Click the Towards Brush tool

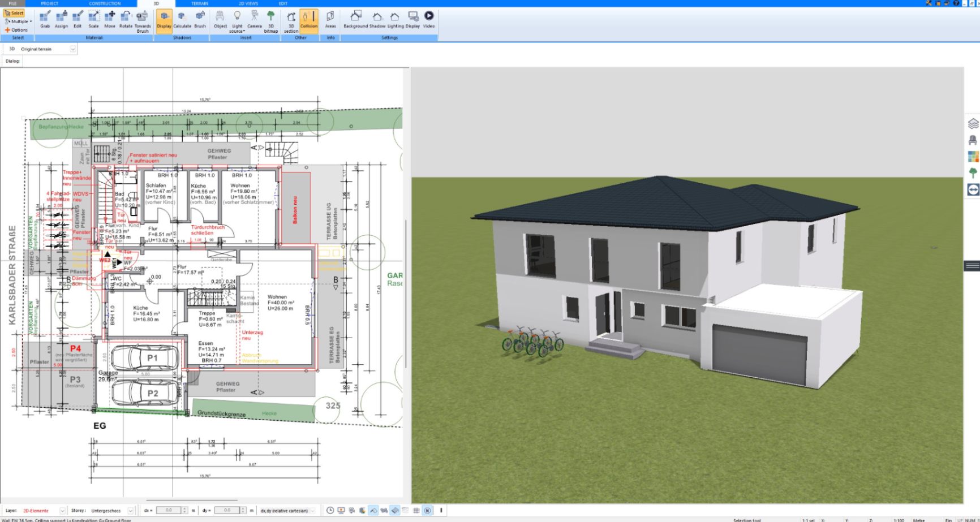tap(143, 21)
